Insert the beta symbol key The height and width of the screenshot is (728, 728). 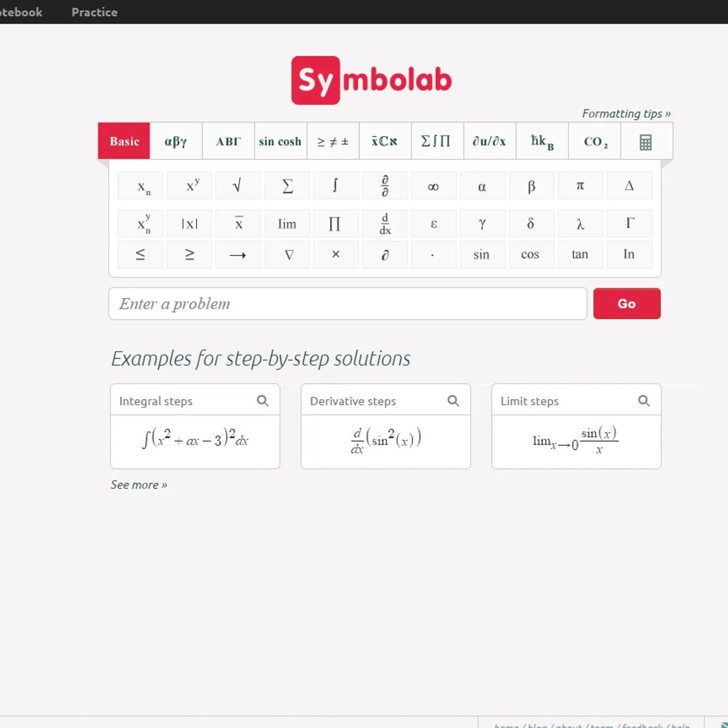pyautogui.click(x=531, y=186)
